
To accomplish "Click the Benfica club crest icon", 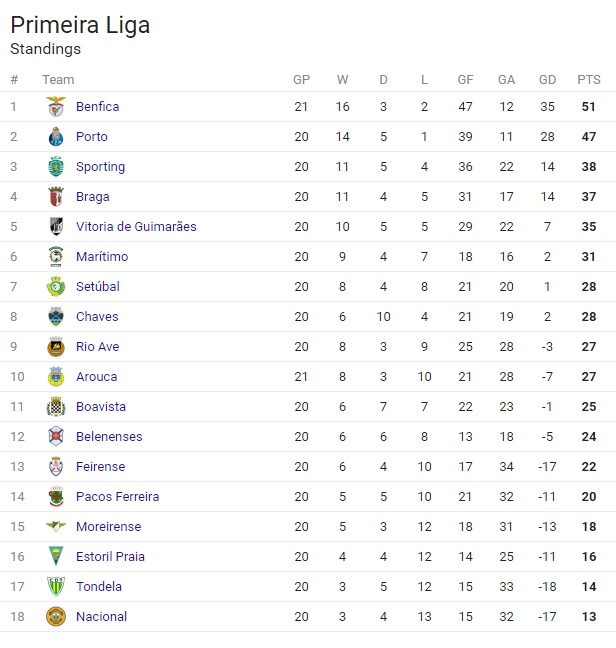I will coord(56,107).
